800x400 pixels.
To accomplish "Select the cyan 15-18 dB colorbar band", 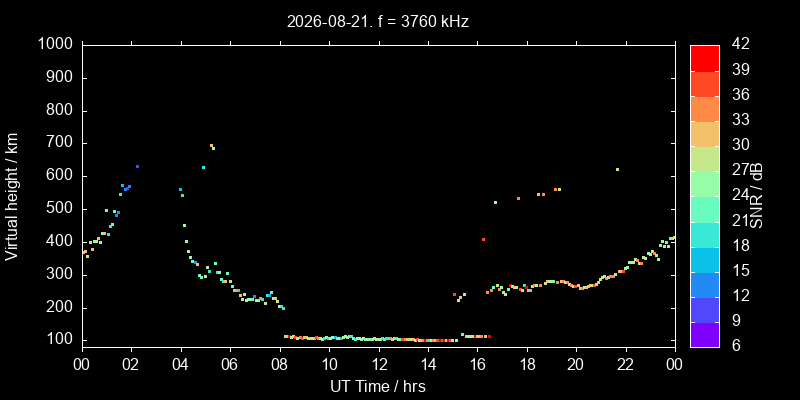I will (705, 259).
